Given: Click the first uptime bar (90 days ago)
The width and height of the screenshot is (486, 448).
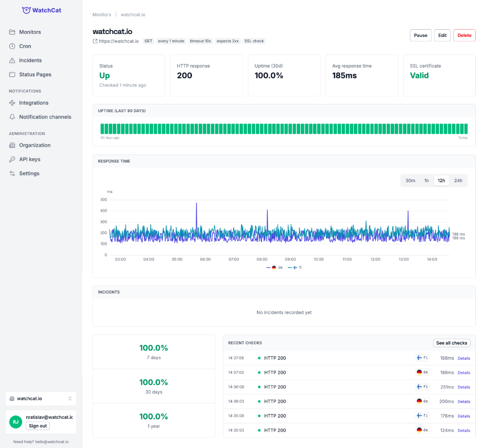Looking at the screenshot, I should [x=102, y=129].
